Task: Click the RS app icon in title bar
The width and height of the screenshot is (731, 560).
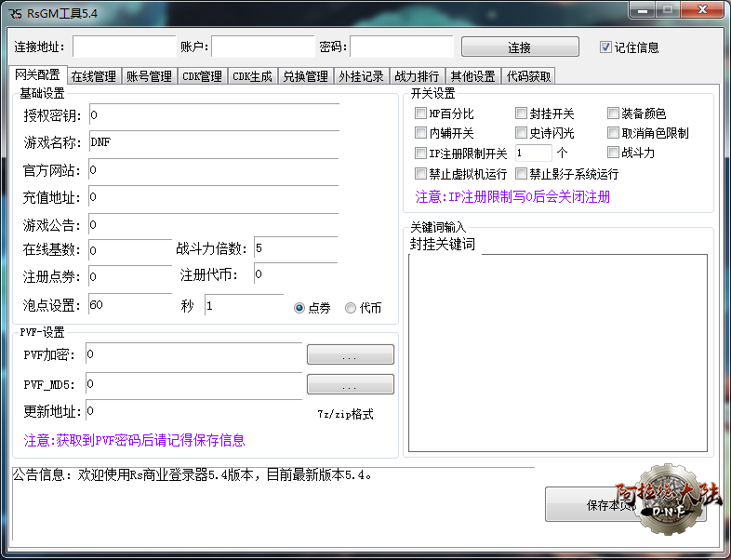Action: pos(16,14)
